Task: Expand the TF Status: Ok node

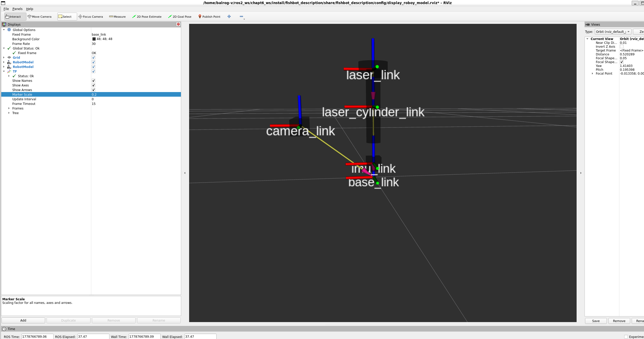Action: 9,76
